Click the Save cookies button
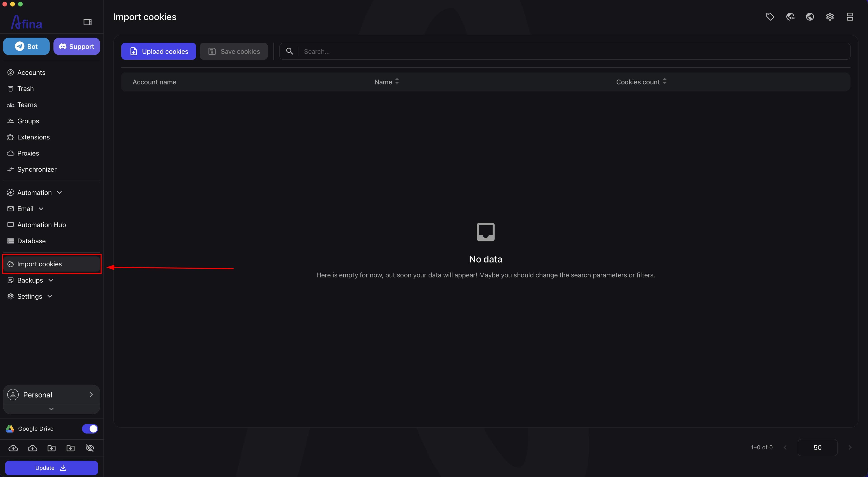The height and width of the screenshot is (477, 868). 234,51
